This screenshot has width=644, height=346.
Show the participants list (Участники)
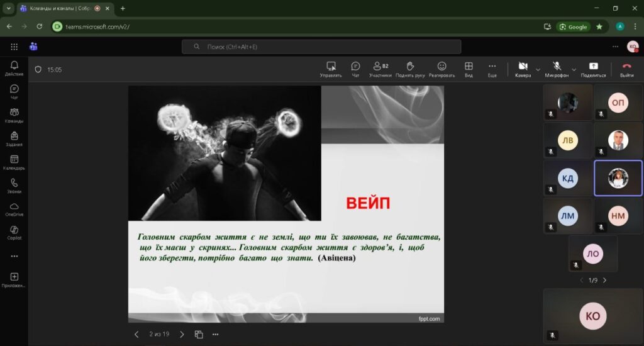[x=380, y=69]
